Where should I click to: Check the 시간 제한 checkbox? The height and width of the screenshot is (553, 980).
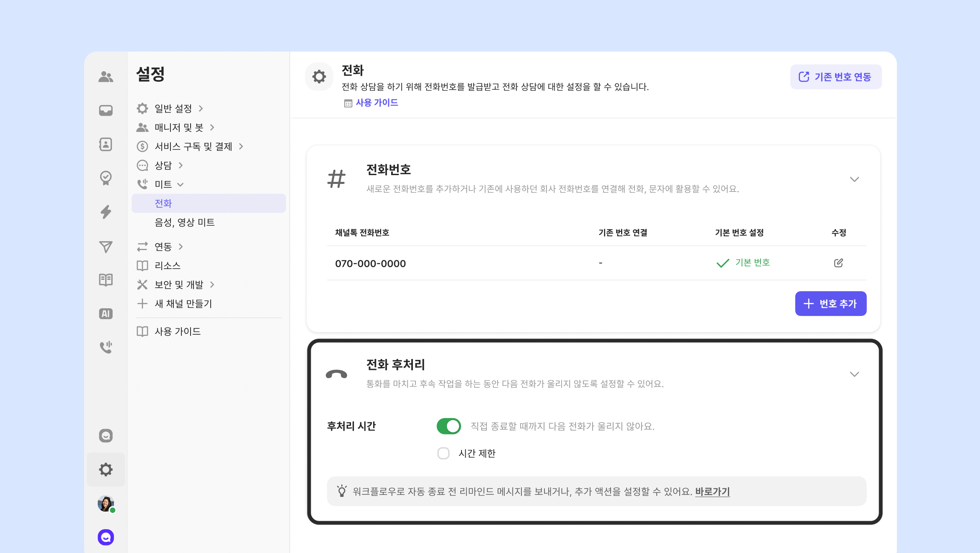(444, 453)
